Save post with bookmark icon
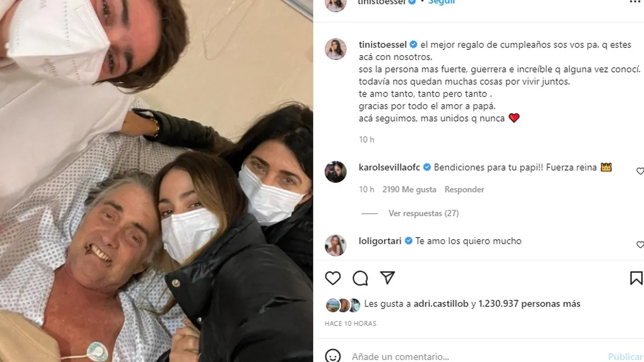The height and width of the screenshot is (362, 644). pos(636,278)
